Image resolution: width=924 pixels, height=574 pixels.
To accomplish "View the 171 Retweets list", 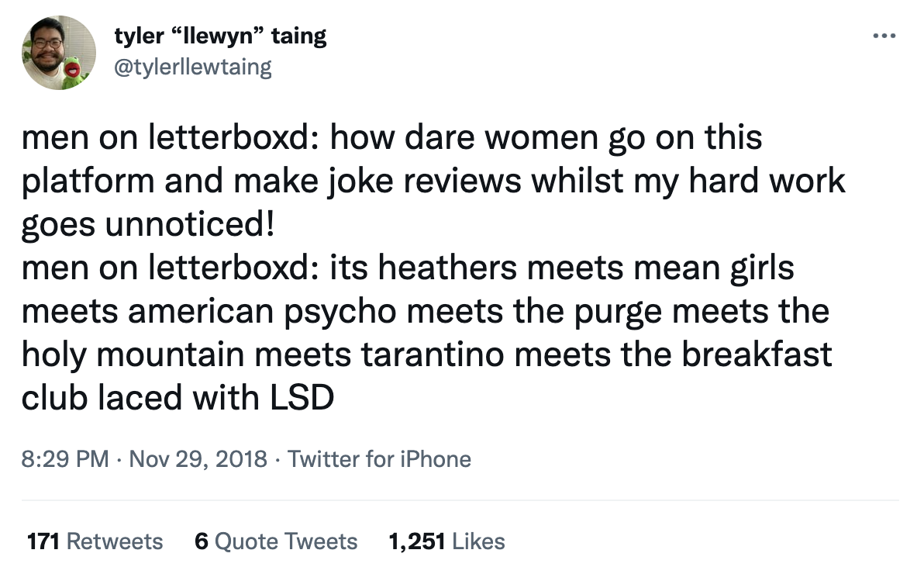I will click(x=94, y=541).
